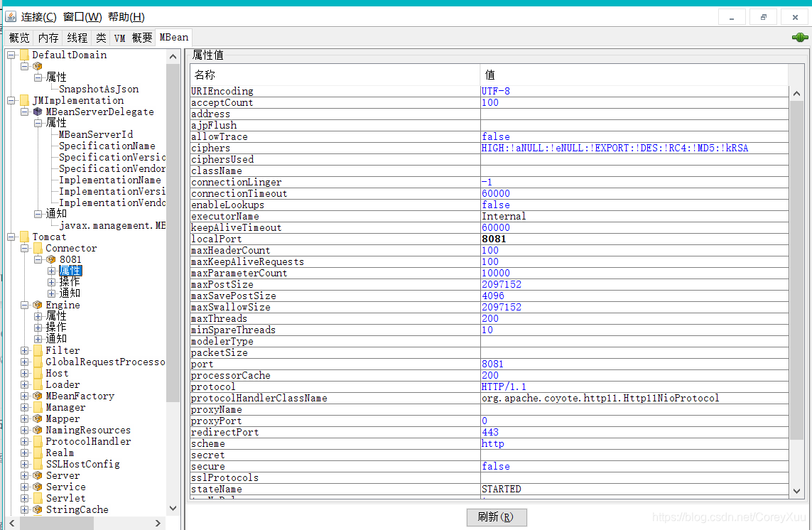Click the Filter folder icon

[x=38, y=351]
